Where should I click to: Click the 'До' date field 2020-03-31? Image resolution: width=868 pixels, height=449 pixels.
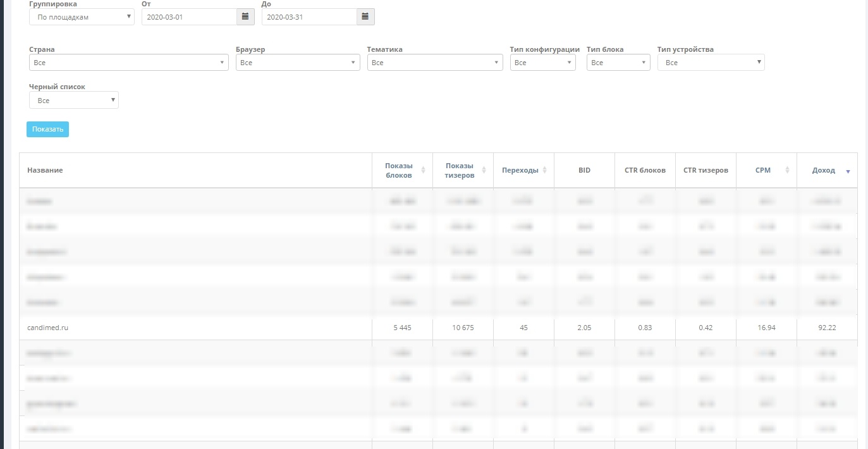coord(309,17)
